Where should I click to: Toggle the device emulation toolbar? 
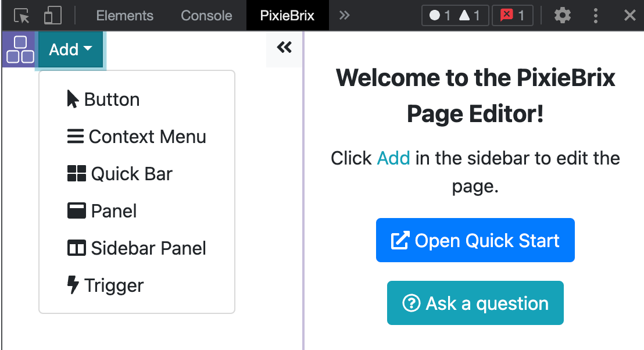(52, 15)
